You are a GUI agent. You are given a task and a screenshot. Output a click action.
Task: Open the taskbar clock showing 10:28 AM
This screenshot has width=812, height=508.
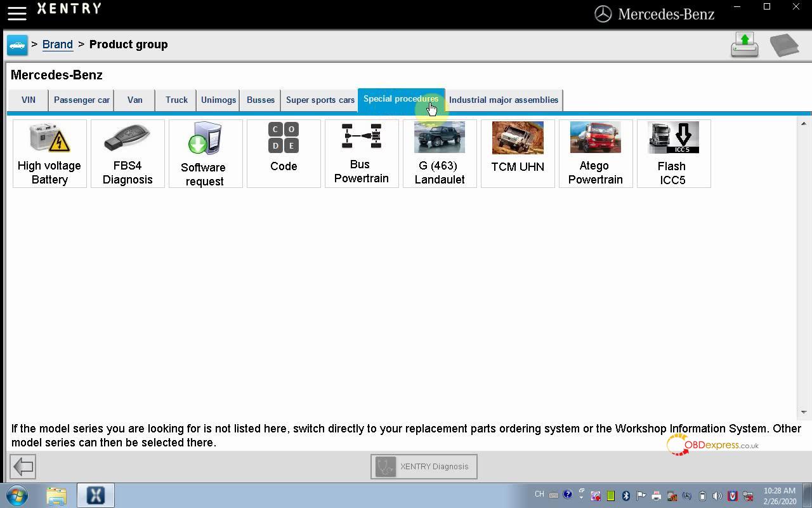[780, 496]
